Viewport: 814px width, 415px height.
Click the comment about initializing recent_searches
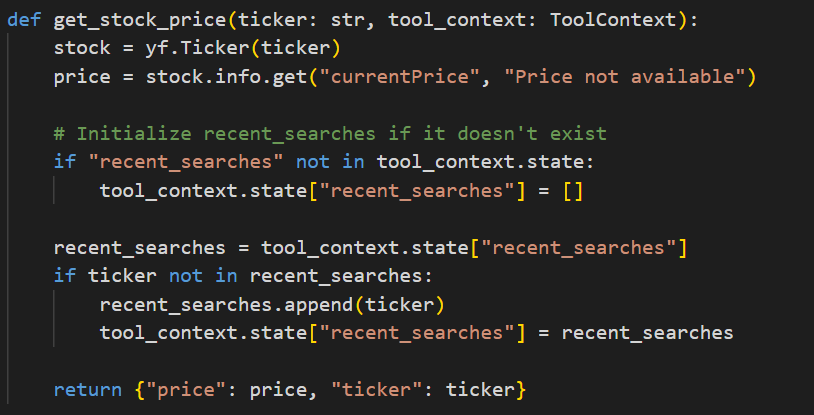330,134
